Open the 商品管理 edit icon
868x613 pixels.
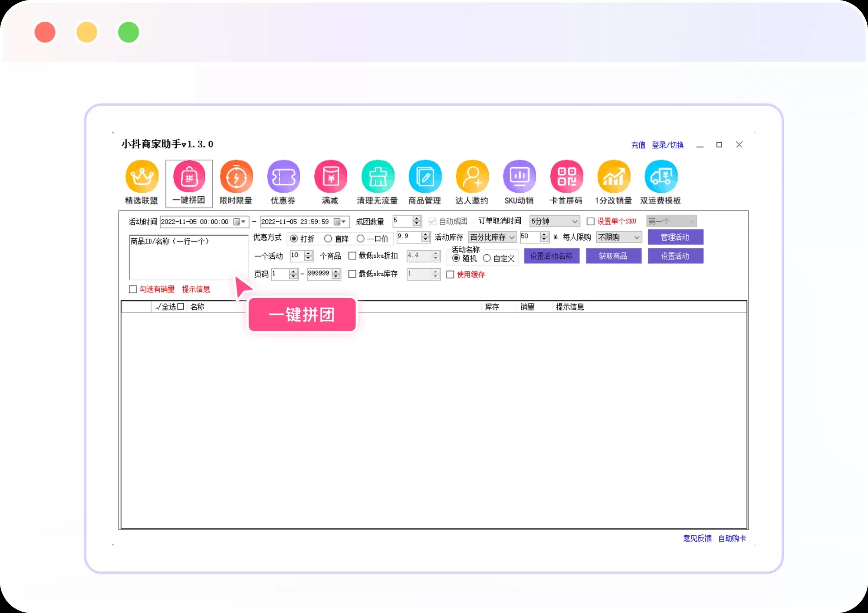click(x=425, y=177)
